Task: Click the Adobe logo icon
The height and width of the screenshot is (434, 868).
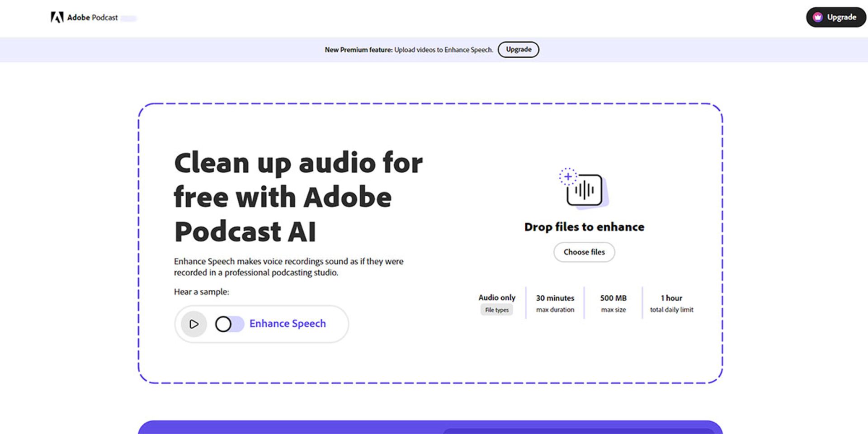Action: [x=57, y=17]
